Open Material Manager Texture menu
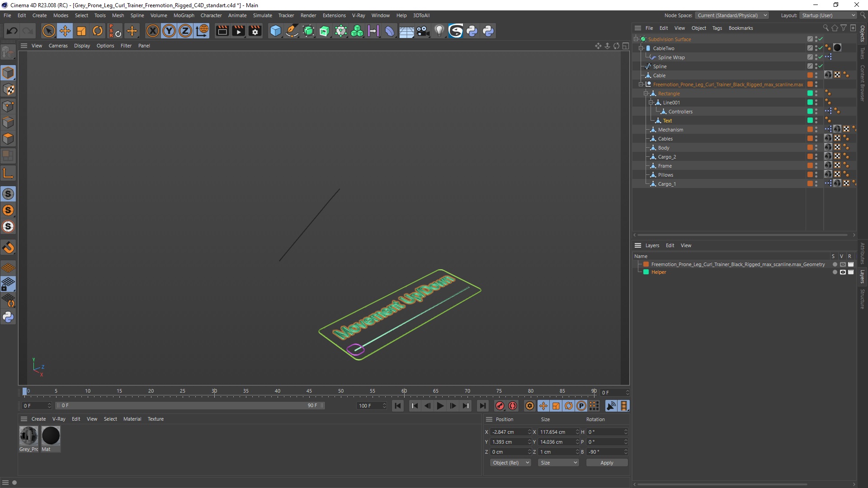The image size is (868, 488). pos(156,419)
